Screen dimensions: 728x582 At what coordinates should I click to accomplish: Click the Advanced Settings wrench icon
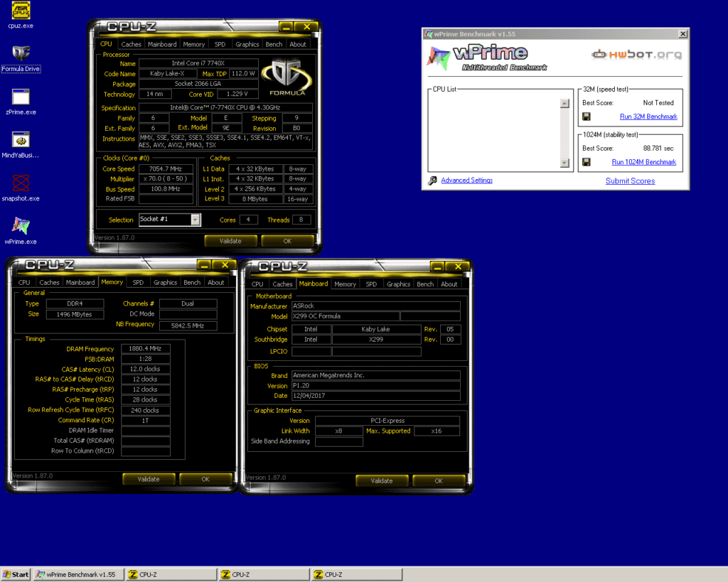(x=432, y=180)
